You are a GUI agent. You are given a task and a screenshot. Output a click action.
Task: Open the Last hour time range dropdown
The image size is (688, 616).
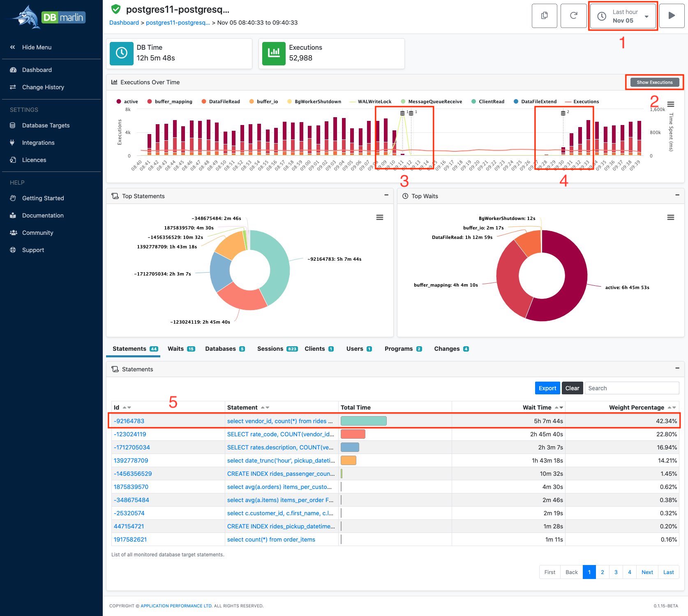[623, 16]
